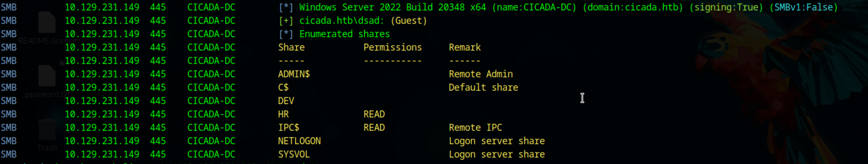Click the "Remote Admin" remark text
This screenshot has height=164, width=868.
pyautogui.click(x=481, y=74)
